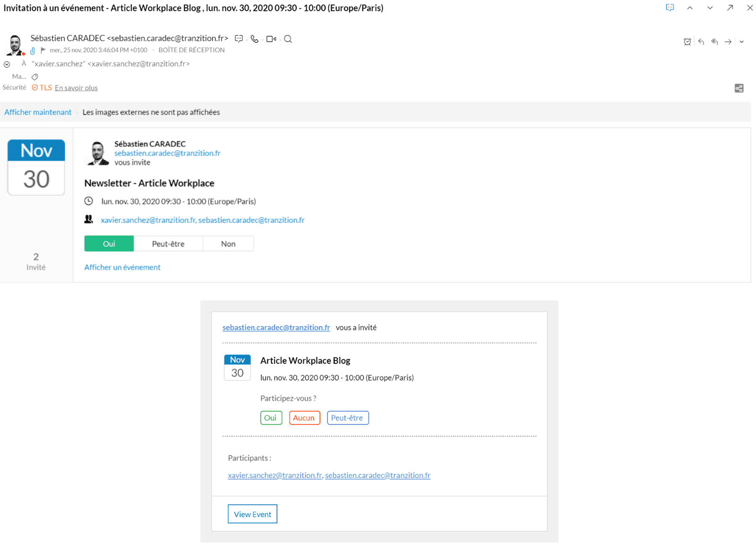Click the email subject line in the title bar

point(193,8)
